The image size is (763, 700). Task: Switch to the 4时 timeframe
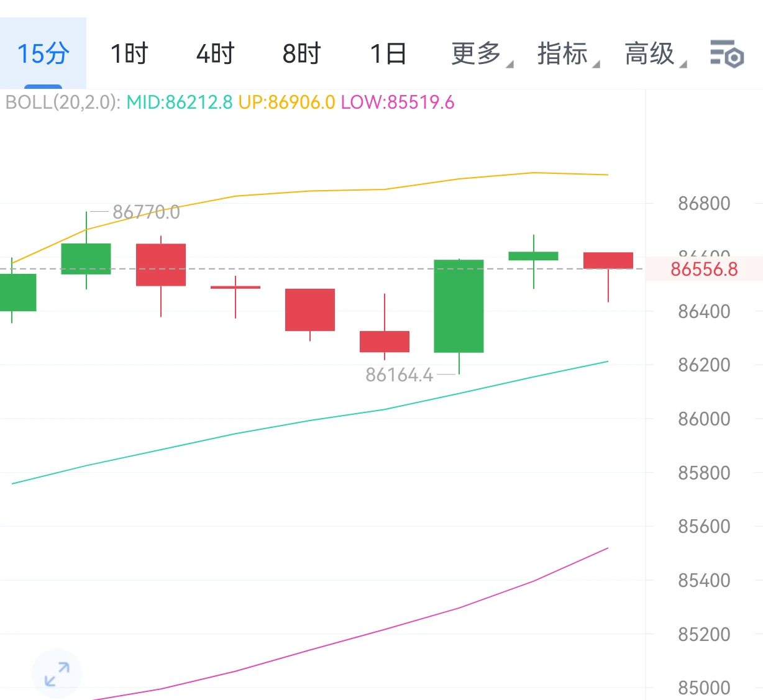(215, 53)
